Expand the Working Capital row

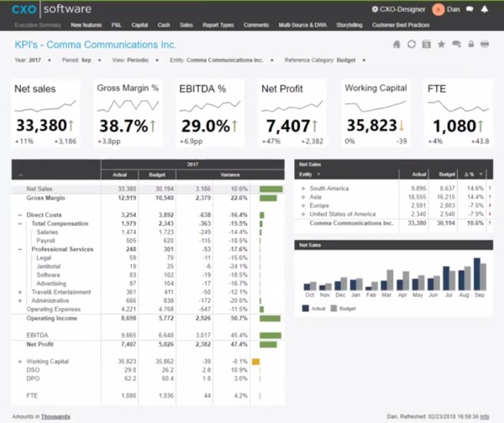pyautogui.click(x=20, y=362)
